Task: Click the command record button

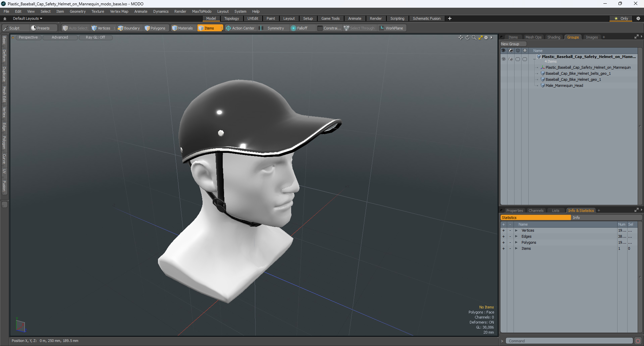Action: pyautogui.click(x=638, y=341)
